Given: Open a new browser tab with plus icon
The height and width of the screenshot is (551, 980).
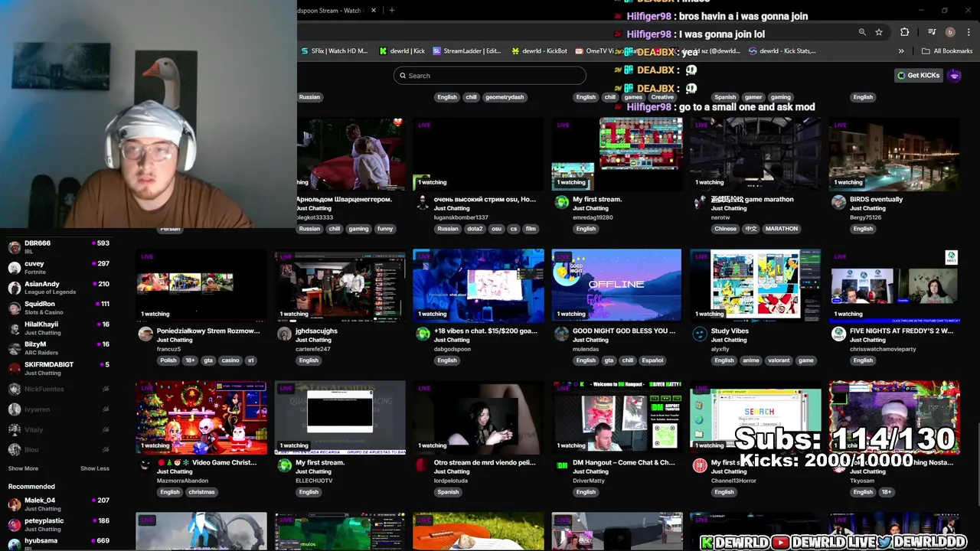Looking at the screenshot, I should pos(391,11).
